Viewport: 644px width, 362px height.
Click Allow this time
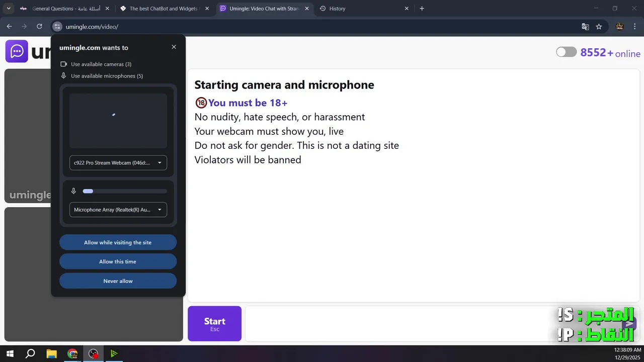click(x=118, y=261)
